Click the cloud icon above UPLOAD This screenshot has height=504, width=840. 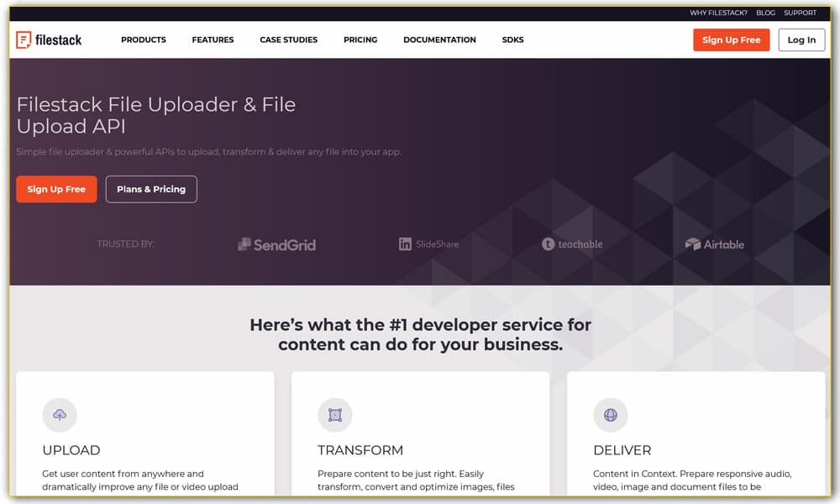(59, 415)
